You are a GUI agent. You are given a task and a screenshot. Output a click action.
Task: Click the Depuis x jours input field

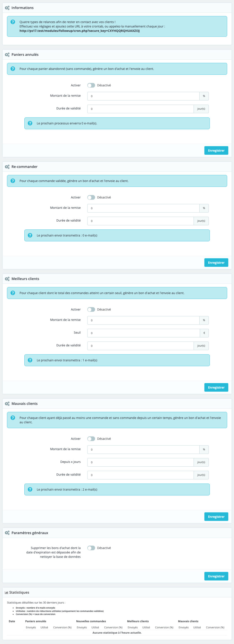coord(140,462)
